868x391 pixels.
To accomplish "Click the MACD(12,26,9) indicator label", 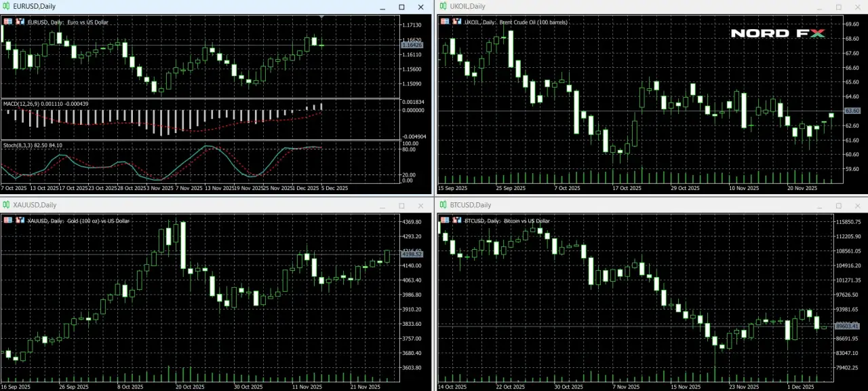I will 21,104.
